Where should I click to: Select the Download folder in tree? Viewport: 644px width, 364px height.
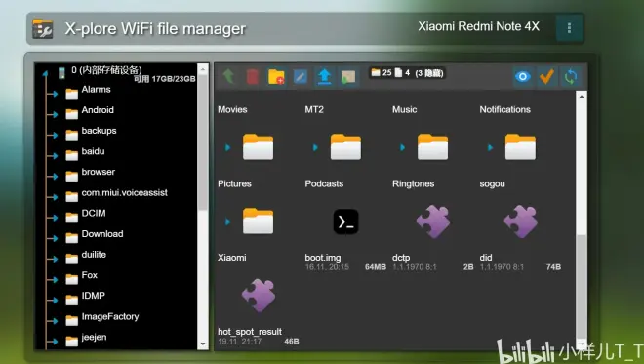coord(102,234)
